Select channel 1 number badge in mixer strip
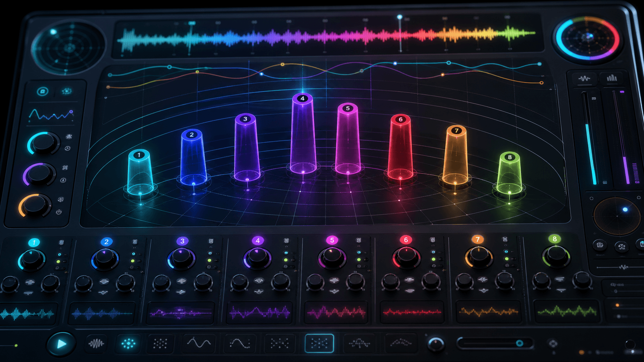 (34, 242)
